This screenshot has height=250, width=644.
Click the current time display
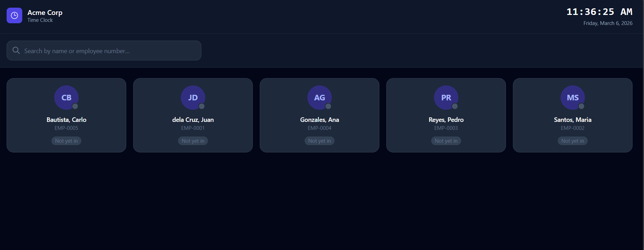pyautogui.click(x=599, y=12)
